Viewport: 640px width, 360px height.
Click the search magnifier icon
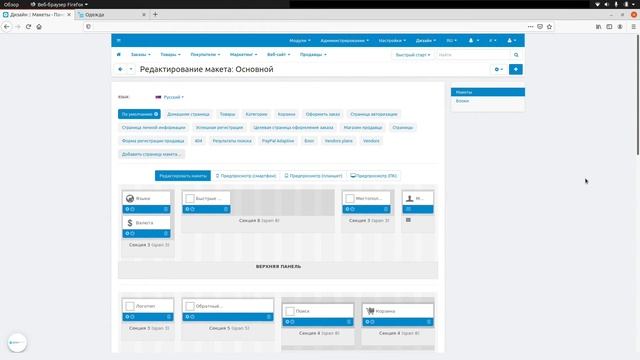click(516, 55)
